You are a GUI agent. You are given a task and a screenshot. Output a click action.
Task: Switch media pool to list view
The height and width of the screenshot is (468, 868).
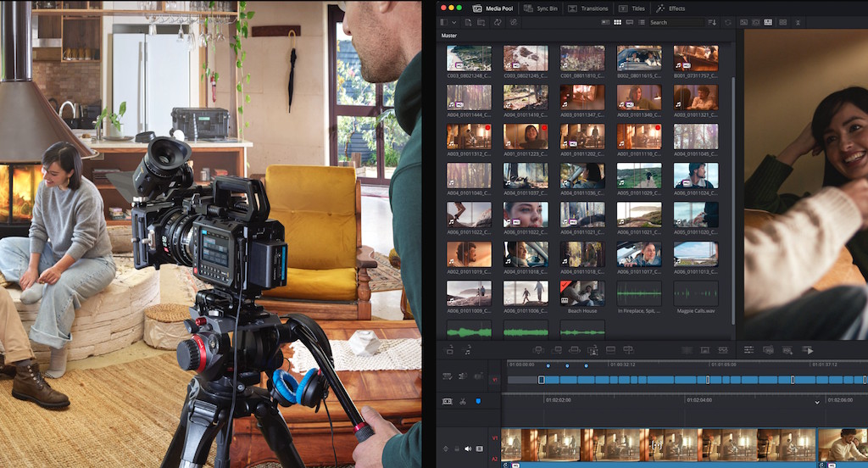[x=640, y=22]
